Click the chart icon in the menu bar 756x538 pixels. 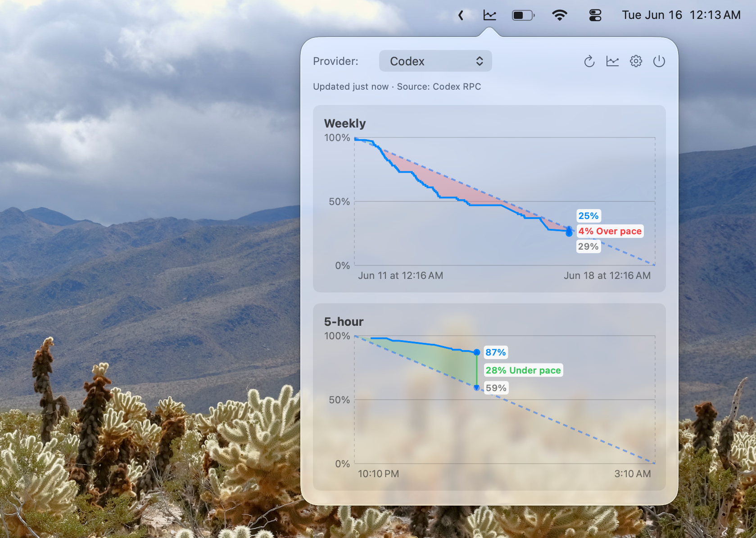(x=489, y=15)
